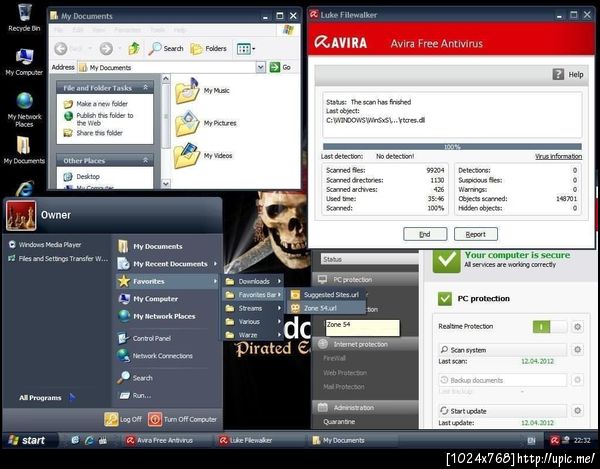Click the Up folder toolbar icon

point(134,49)
